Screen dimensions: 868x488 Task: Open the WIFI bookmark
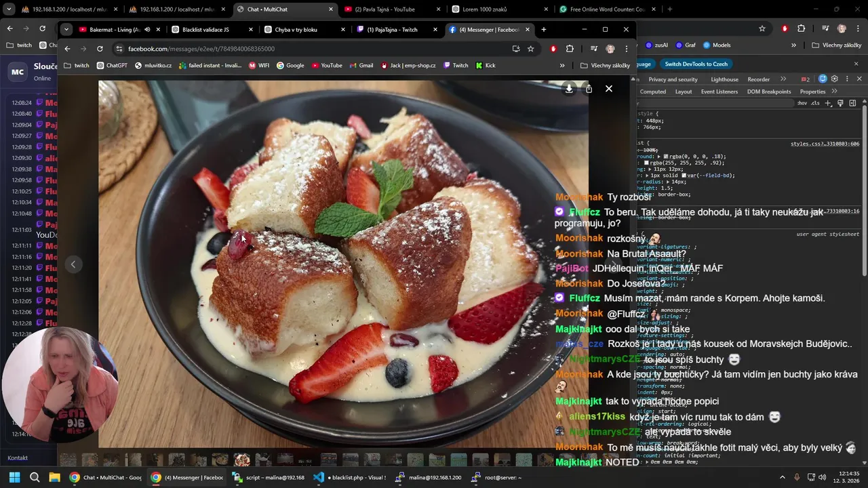(x=259, y=66)
